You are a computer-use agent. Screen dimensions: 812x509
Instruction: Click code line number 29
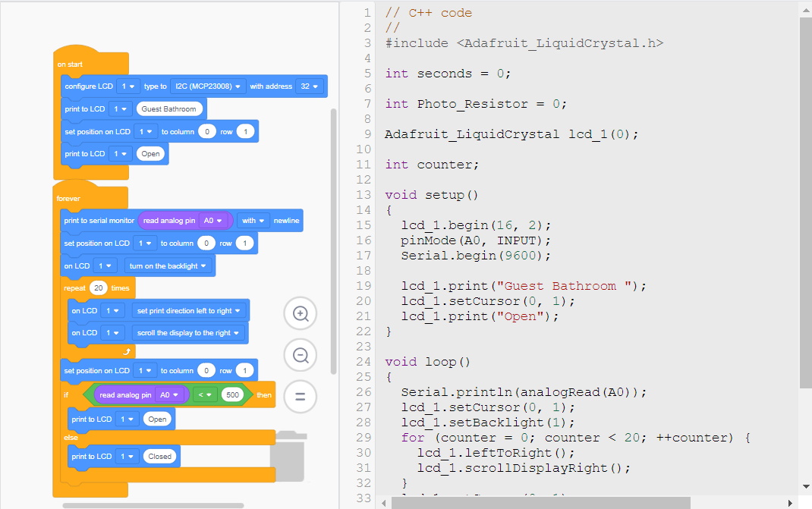point(364,438)
